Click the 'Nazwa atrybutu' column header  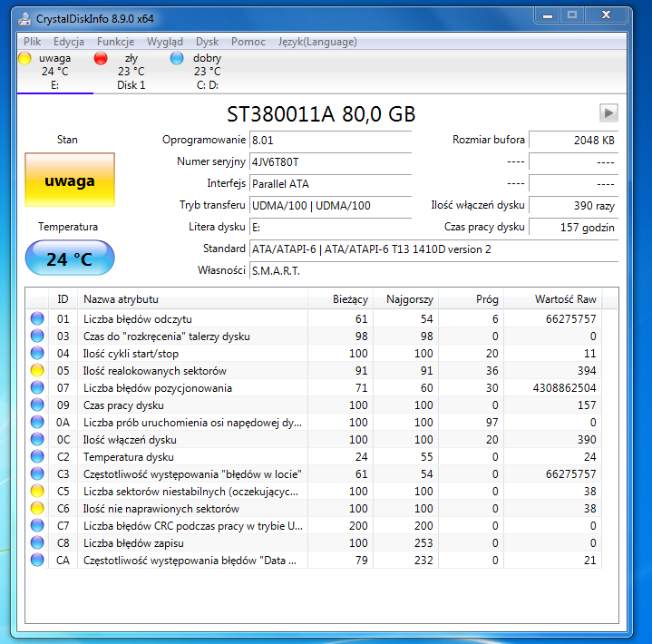click(192, 299)
